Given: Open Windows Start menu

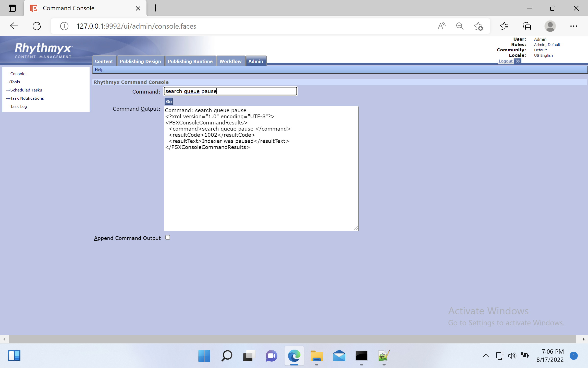Looking at the screenshot, I should pyautogui.click(x=204, y=356).
